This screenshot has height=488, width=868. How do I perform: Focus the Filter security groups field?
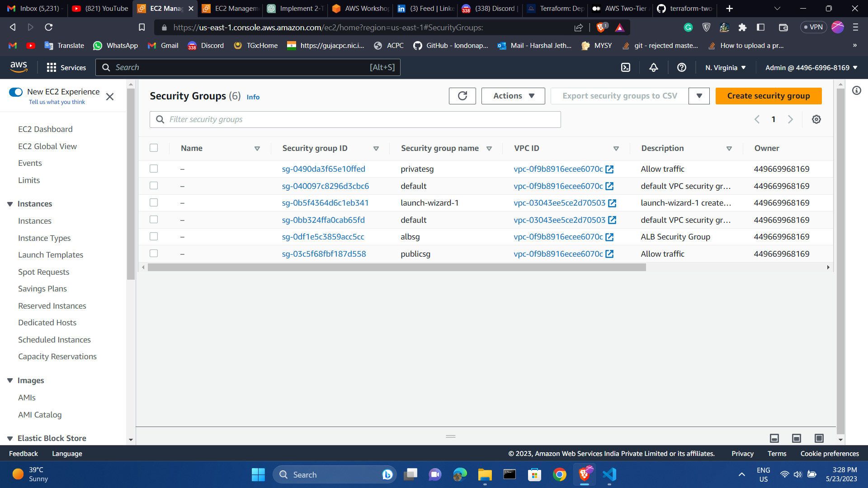coord(355,119)
